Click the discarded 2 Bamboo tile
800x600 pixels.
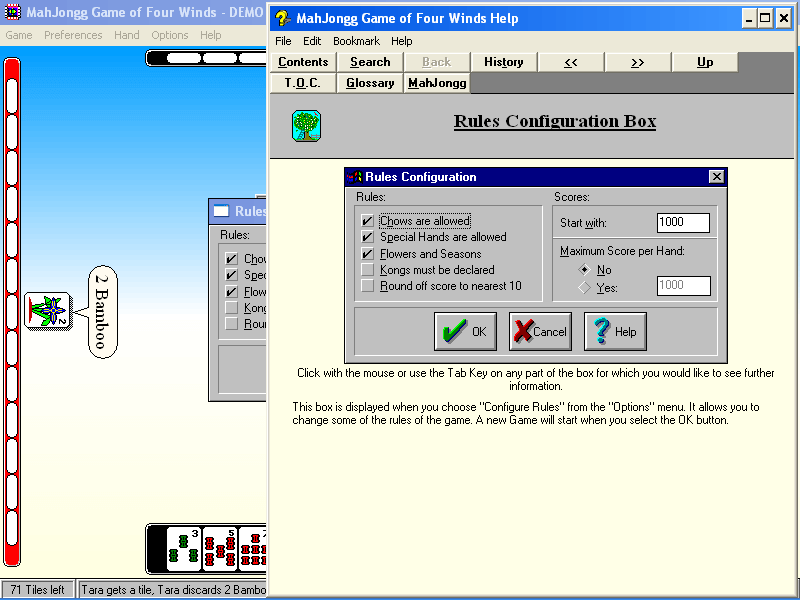tap(47, 311)
